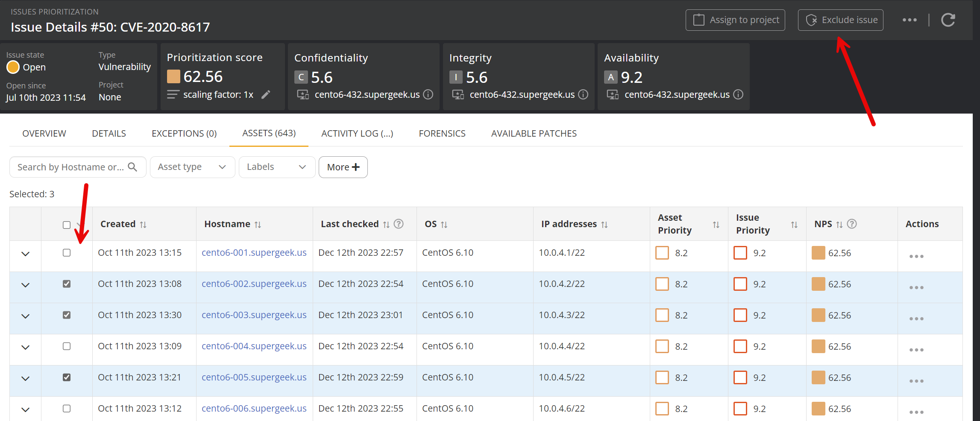Toggle the select-all checkbox in table header

(67, 225)
